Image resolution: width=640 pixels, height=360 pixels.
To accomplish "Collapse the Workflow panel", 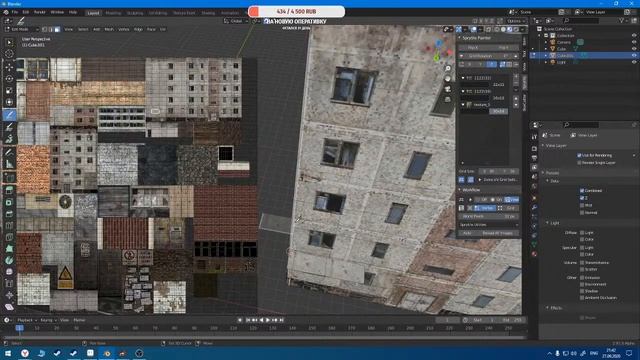I will pyautogui.click(x=459, y=190).
